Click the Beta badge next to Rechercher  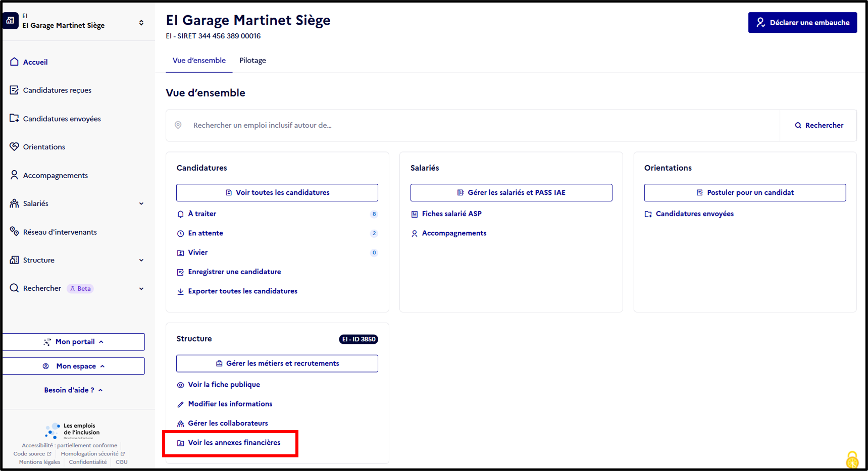tap(80, 289)
